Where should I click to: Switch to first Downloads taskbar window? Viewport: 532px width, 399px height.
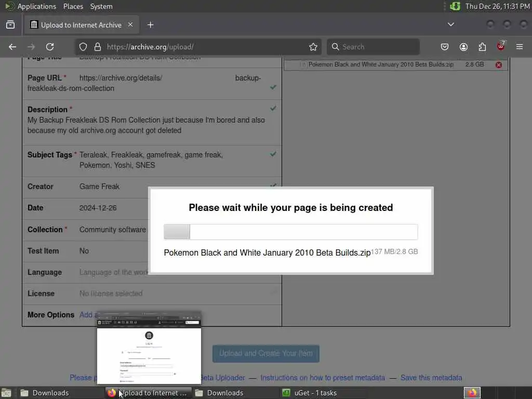click(x=61, y=393)
